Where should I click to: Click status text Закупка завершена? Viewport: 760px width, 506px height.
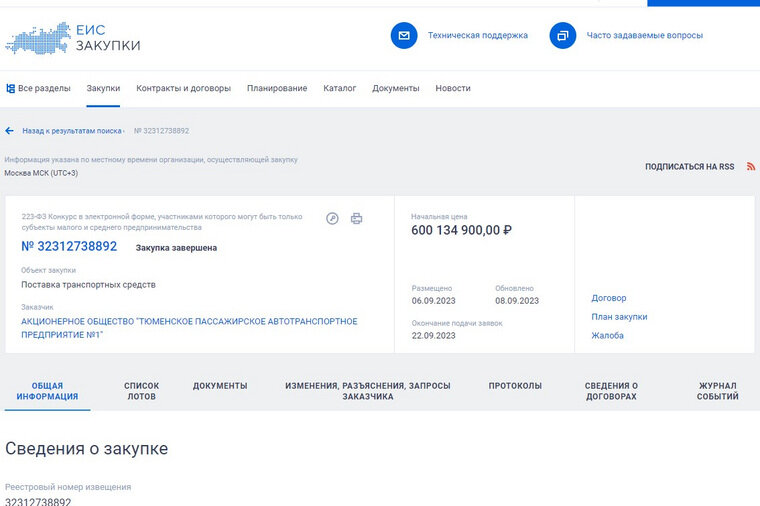(x=176, y=248)
